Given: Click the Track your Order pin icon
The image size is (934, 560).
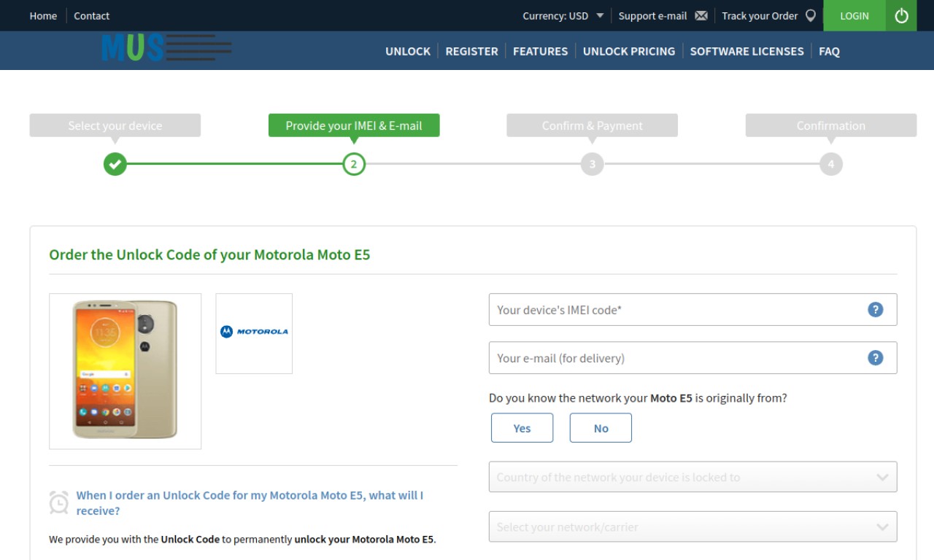Looking at the screenshot, I should (811, 15).
